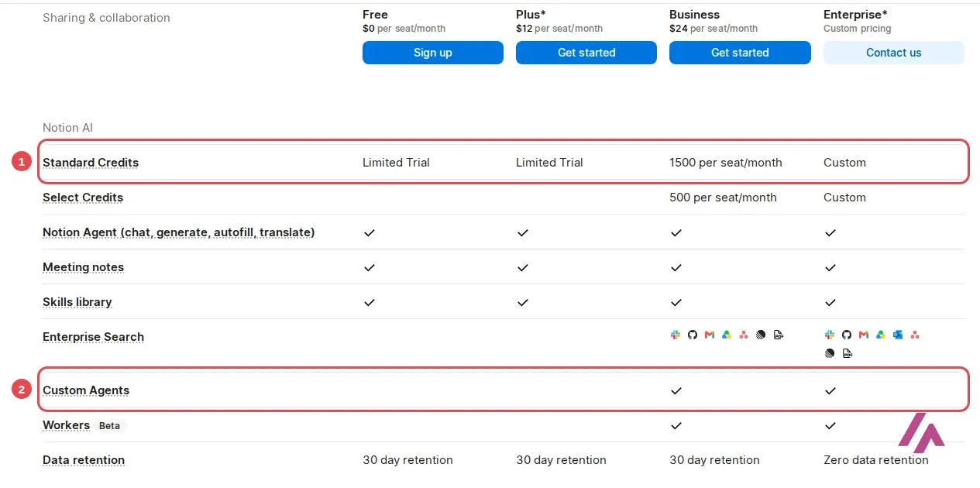This screenshot has height=488, width=980.
Task: Click the Gmail icon in Business column
Action: (709, 335)
